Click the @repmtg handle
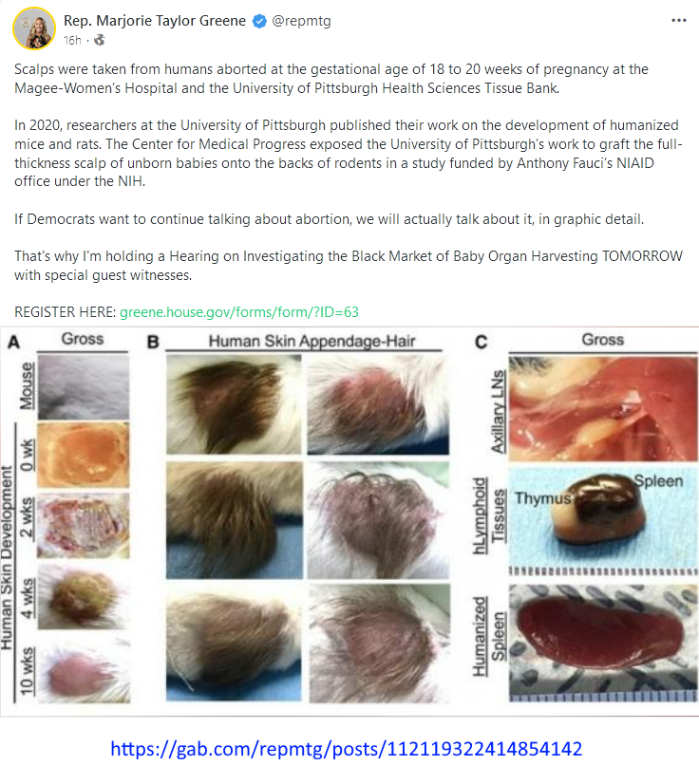The height and width of the screenshot is (784, 699). coord(301,21)
